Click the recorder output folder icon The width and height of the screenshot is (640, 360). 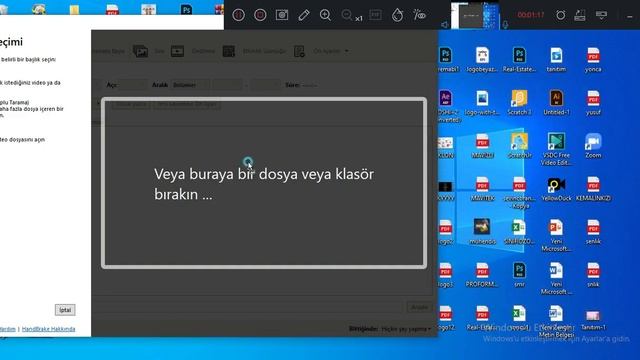580,15
